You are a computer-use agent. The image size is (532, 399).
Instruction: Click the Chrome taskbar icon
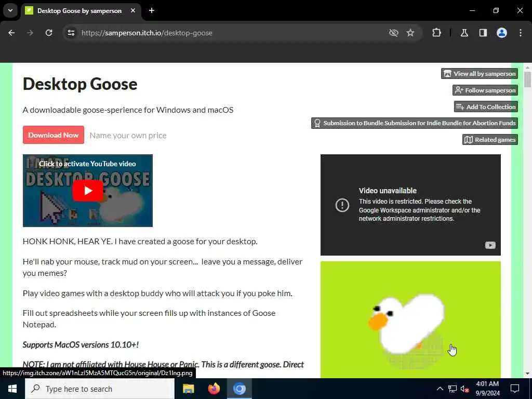239,389
